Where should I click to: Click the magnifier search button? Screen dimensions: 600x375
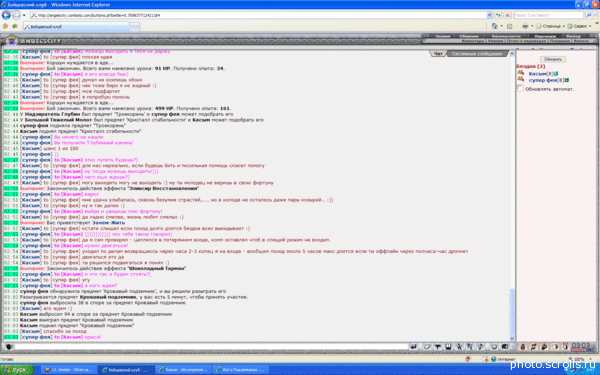[x=589, y=15]
